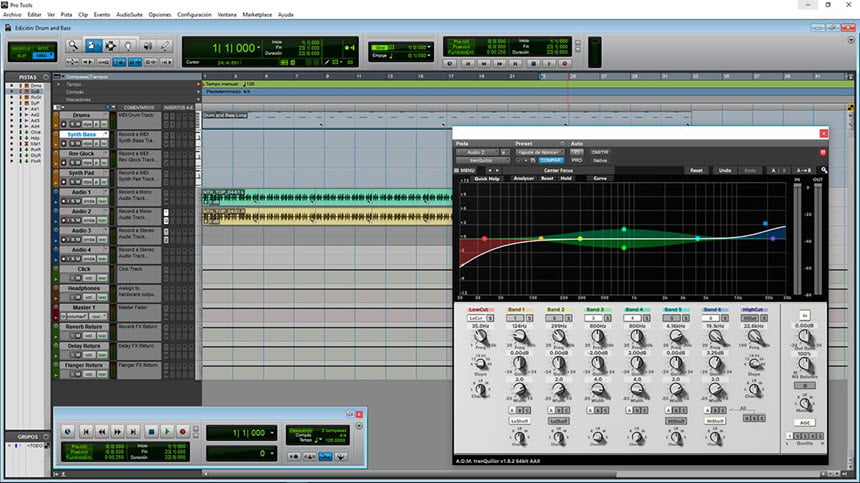Screen dimensions: 860x483
Task: Select the Trim tool in toolbar
Action: coord(93,46)
